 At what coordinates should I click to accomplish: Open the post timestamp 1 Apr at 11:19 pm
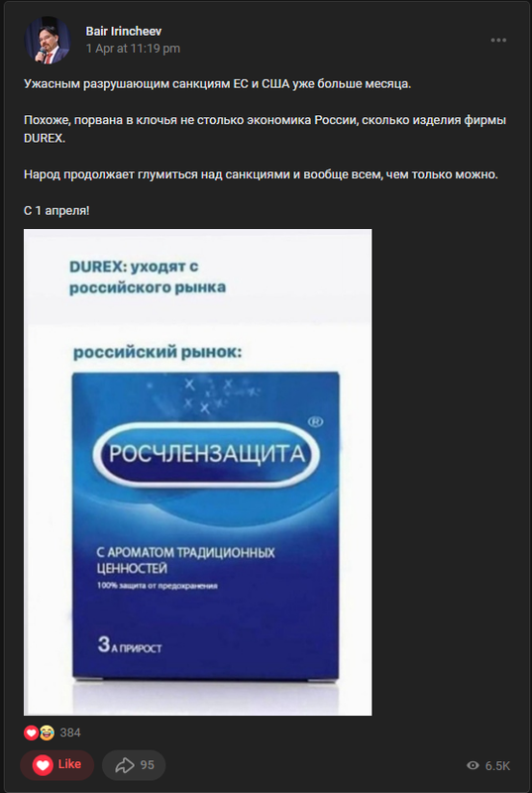pos(133,49)
